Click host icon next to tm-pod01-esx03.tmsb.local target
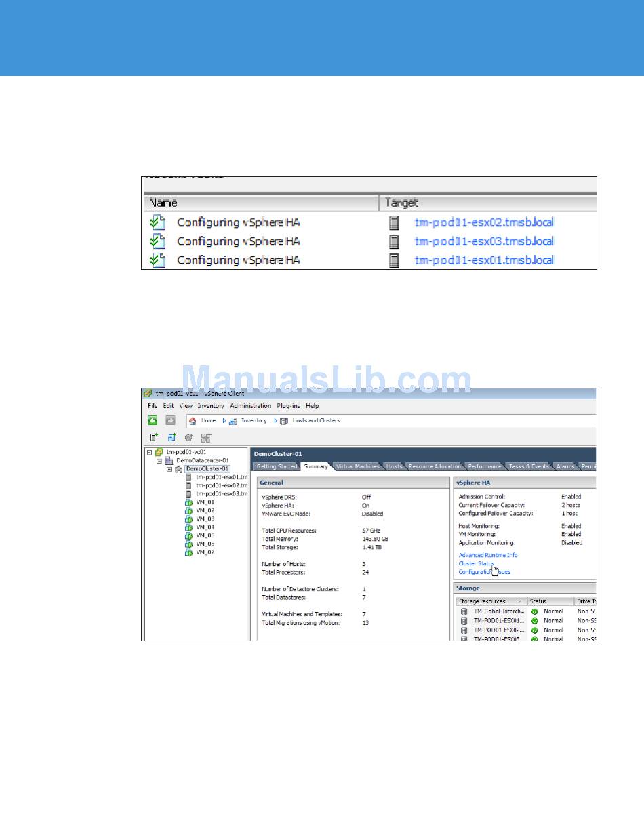 (x=394, y=241)
